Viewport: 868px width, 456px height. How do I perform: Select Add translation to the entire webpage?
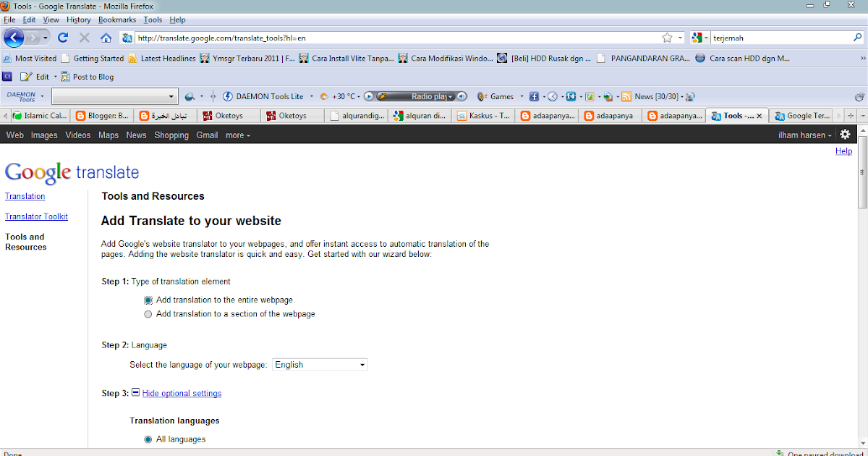[148, 300]
